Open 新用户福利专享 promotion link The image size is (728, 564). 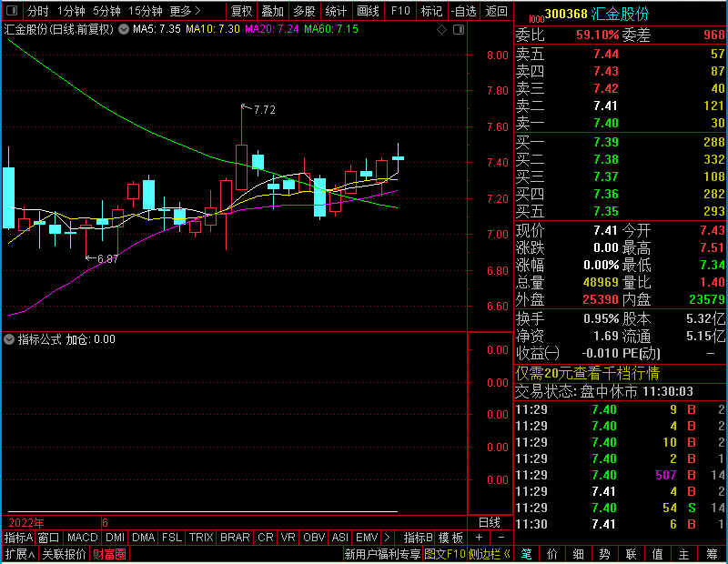click(x=382, y=554)
